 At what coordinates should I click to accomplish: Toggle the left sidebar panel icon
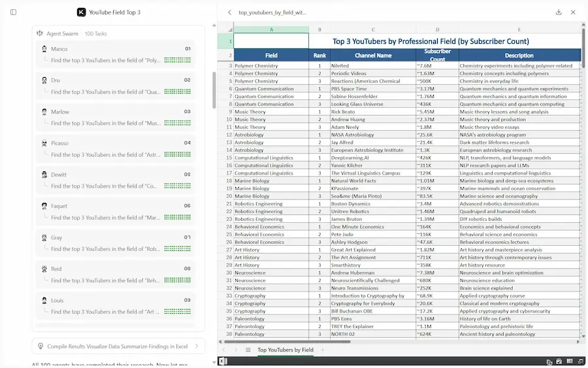point(13,12)
